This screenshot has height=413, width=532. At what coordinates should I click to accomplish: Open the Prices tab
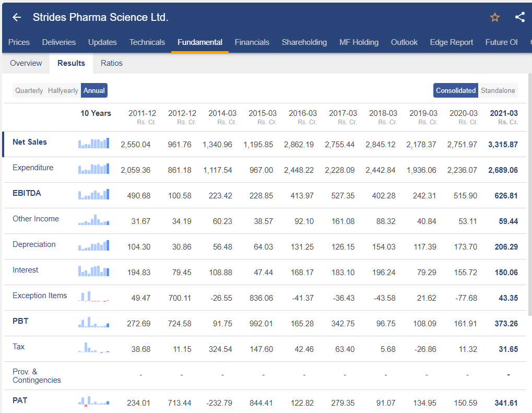19,42
